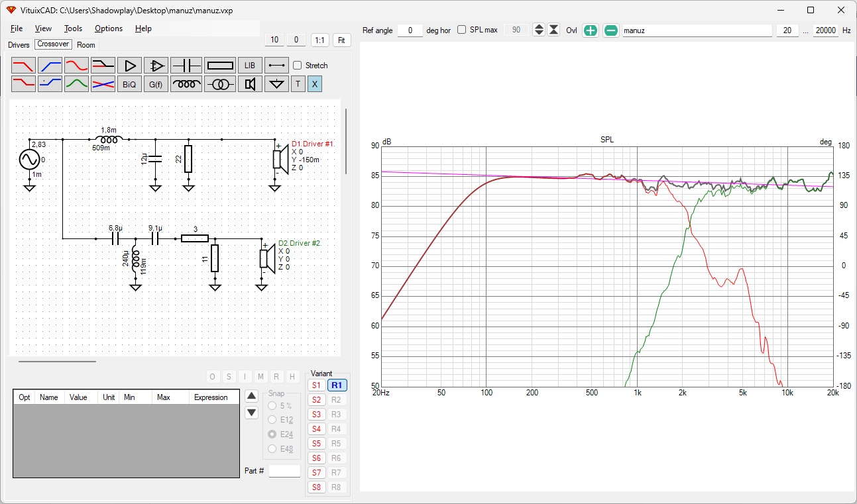Viewport: 857px width, 504px height.
Task: Click the Part # input field
Action: (x=284, y=471)
